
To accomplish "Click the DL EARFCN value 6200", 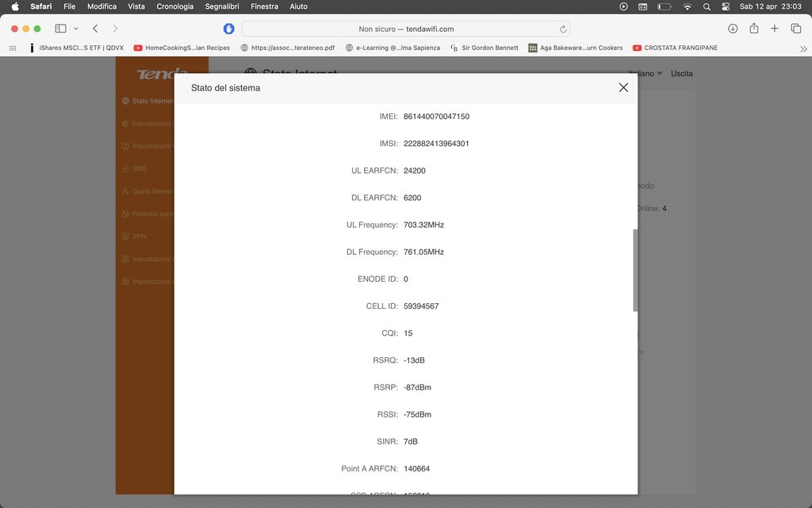I will (412, 198).
